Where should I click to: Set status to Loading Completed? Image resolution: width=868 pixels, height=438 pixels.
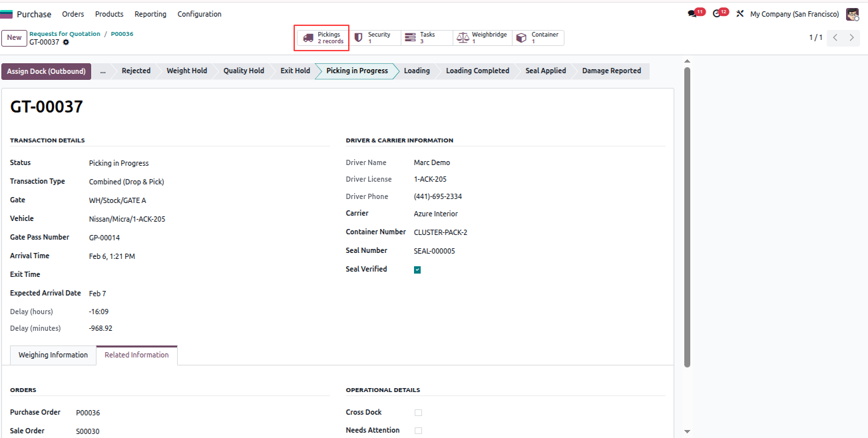coord(477,71)
